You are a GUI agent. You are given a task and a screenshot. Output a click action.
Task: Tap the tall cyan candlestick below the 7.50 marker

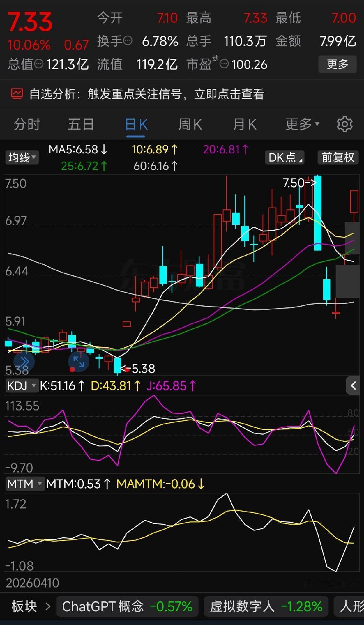[x=317, y=213]
